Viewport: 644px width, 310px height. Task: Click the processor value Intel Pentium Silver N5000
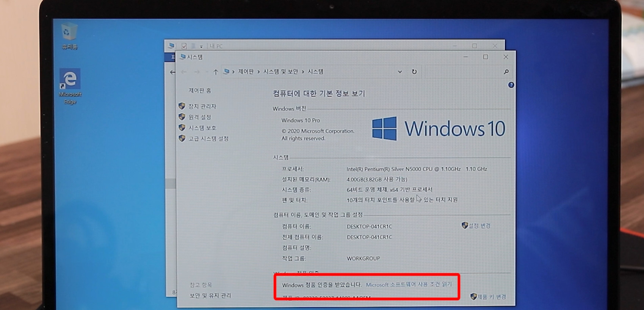[x=417, y=169]
